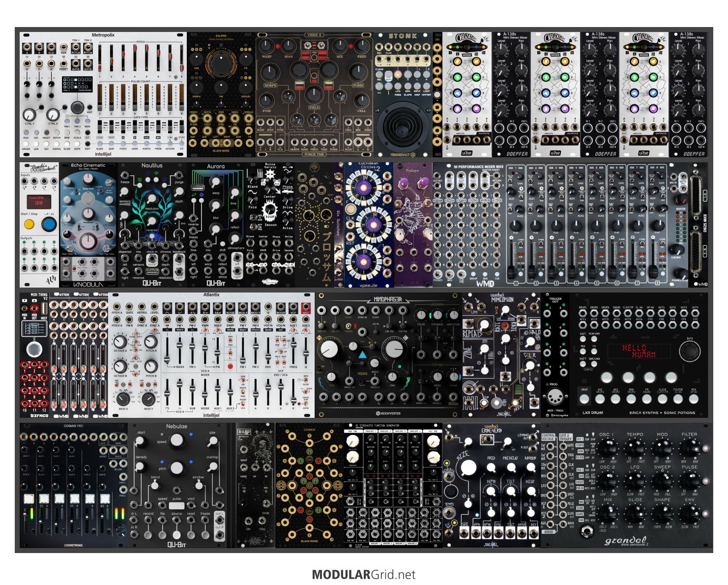Click the resolution knob on Nautilus

pos(152,199)
